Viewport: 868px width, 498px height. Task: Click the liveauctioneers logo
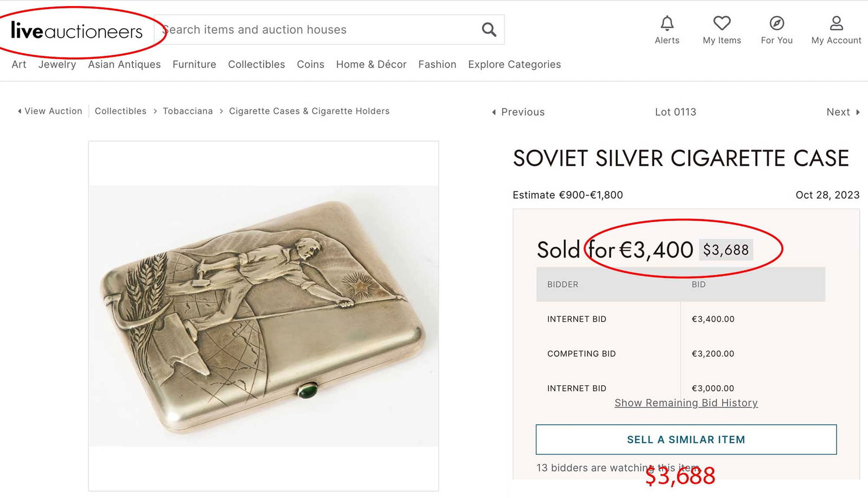pos(76,31)
